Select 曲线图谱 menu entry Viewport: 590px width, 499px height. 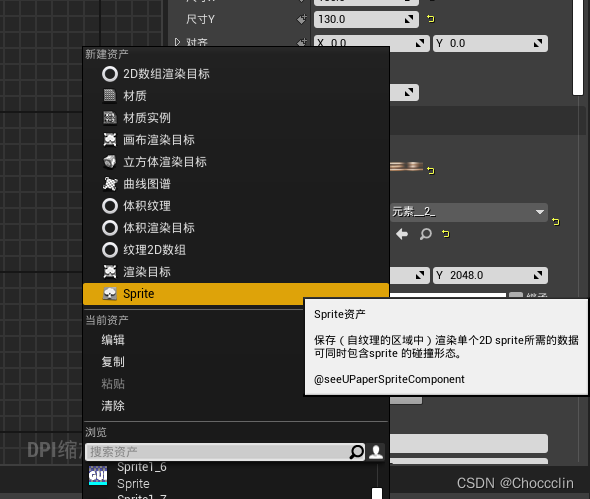tap(236, 184)
